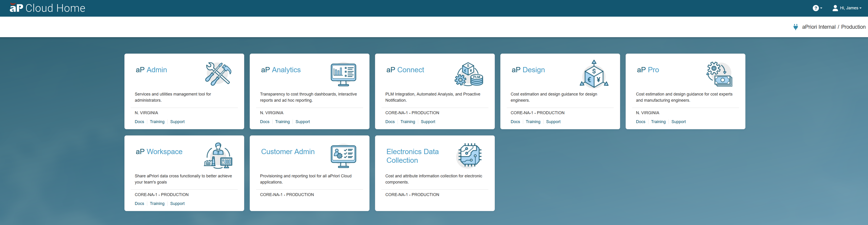Open Docs link under aP Analytics
The width and height of the screenshot is (868, 225).
tap(265, 122)
